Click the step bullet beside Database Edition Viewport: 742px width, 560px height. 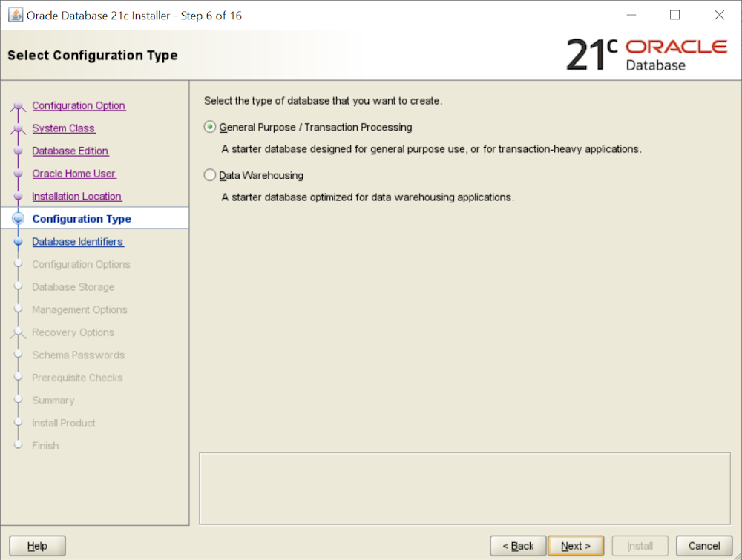19,151
